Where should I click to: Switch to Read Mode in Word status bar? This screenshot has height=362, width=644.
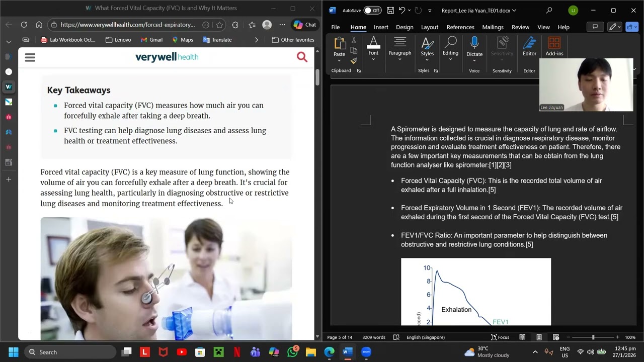pos(522,337)
